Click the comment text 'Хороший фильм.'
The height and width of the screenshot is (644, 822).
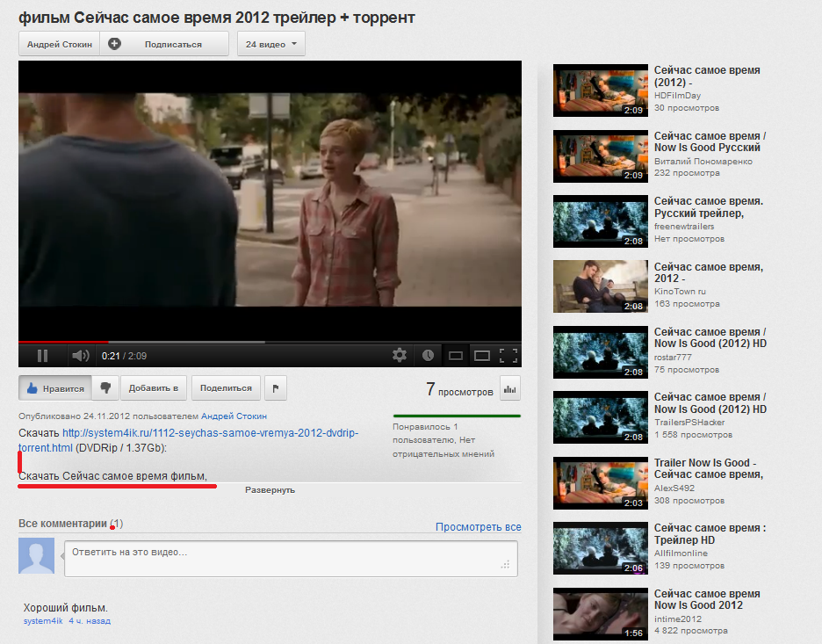(66, 608)
